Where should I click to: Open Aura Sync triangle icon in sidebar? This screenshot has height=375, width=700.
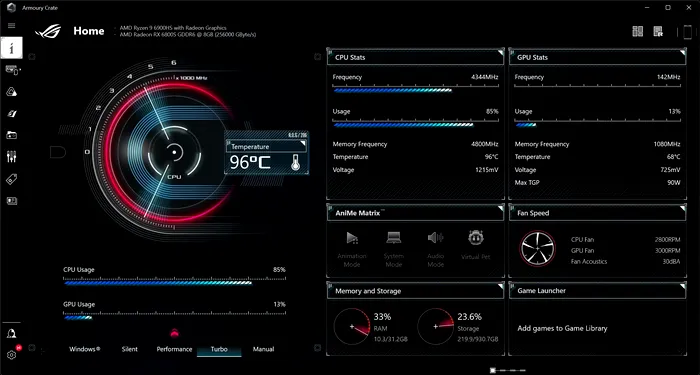point(12,92)
